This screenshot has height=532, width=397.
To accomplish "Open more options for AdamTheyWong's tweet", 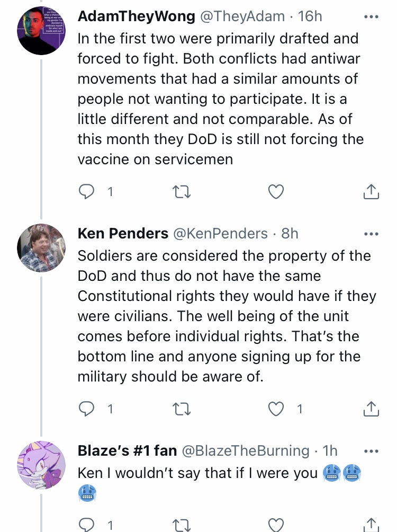I will [x=371, y=16].
